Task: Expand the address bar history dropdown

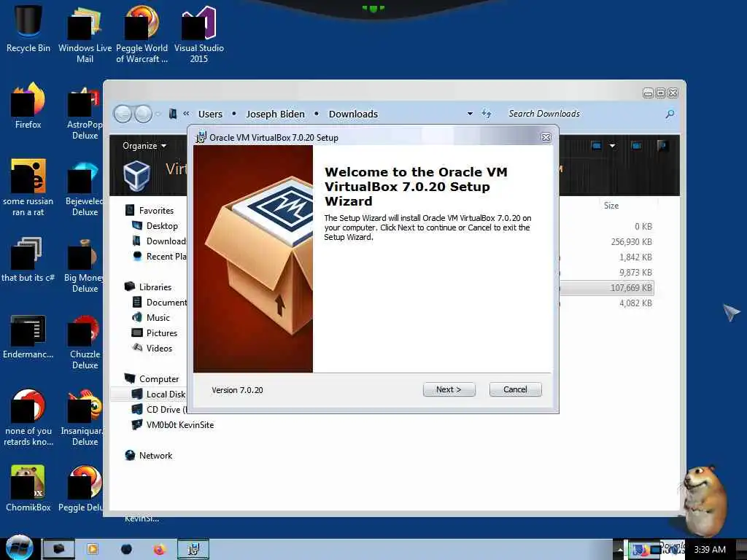Action: coord(470,114)
